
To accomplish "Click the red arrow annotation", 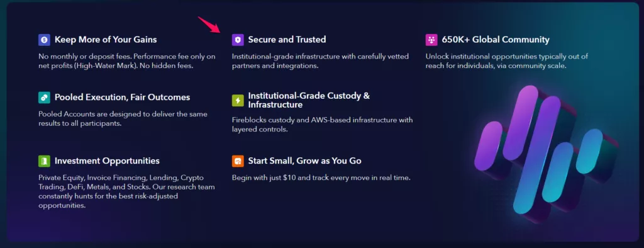I will (209, 25).
